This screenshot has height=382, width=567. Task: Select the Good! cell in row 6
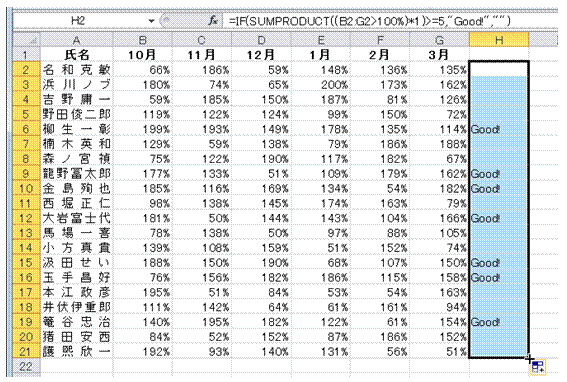[x=499, y=129]
